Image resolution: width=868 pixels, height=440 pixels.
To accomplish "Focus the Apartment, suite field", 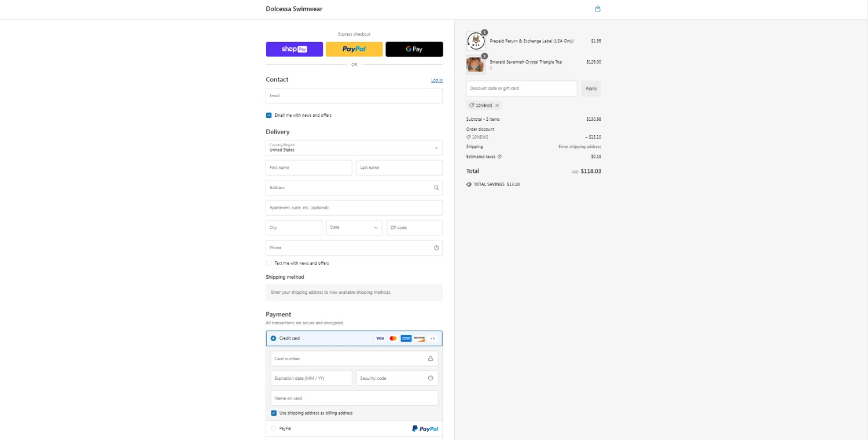I will click(354, 208).
